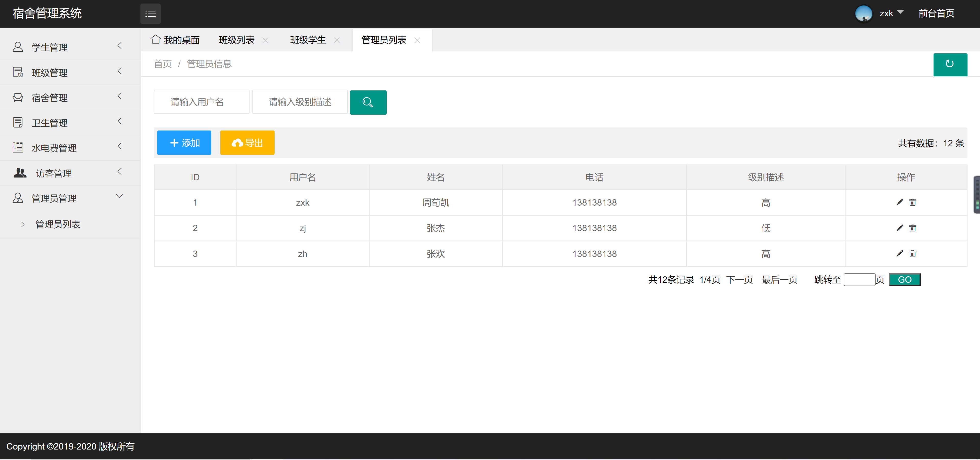Click the refresh icon at top right
Image resolution: width=980 pixels, height=460 pixels.
click(950, 64)
